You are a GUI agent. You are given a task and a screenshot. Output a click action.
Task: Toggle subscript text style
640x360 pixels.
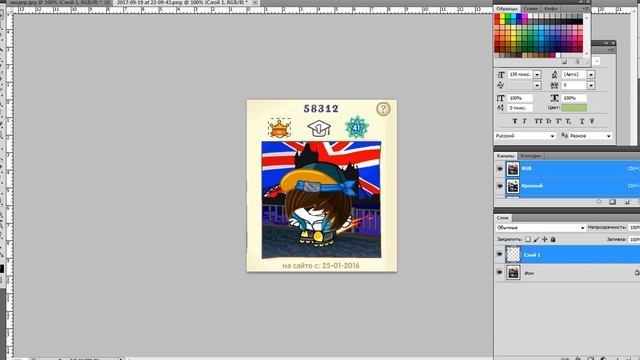[x=568, y=121]
